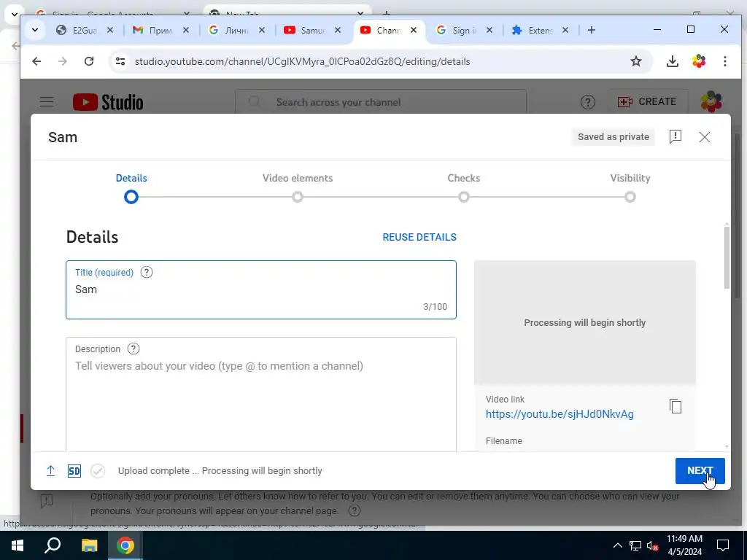Click the pronouns help icon behind the dialog
The height and width of the screenshot is (560, 747).
click(x=354, y=510)
